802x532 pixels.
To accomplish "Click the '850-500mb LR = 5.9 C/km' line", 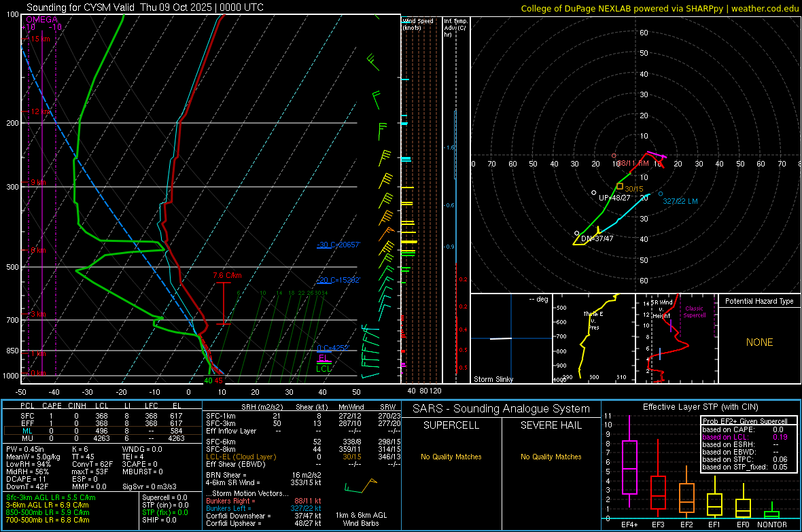I will pos(48,512).
